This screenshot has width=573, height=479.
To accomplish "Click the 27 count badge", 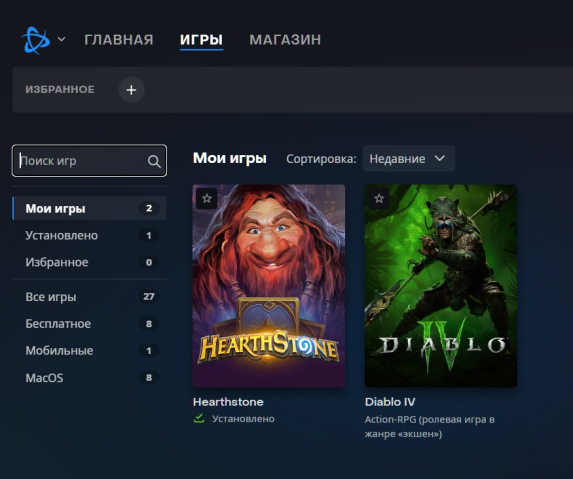I will pos(149,296).
